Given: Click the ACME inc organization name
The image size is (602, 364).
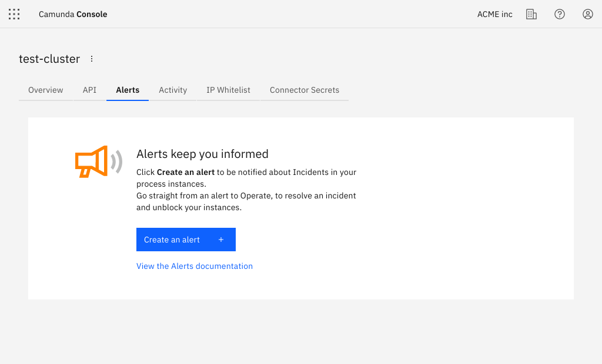Looking at the screenshot, I should (494, 14).
